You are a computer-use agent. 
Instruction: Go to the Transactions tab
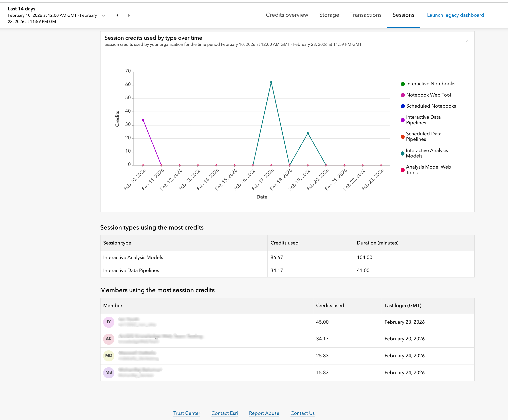click(366, 15)
